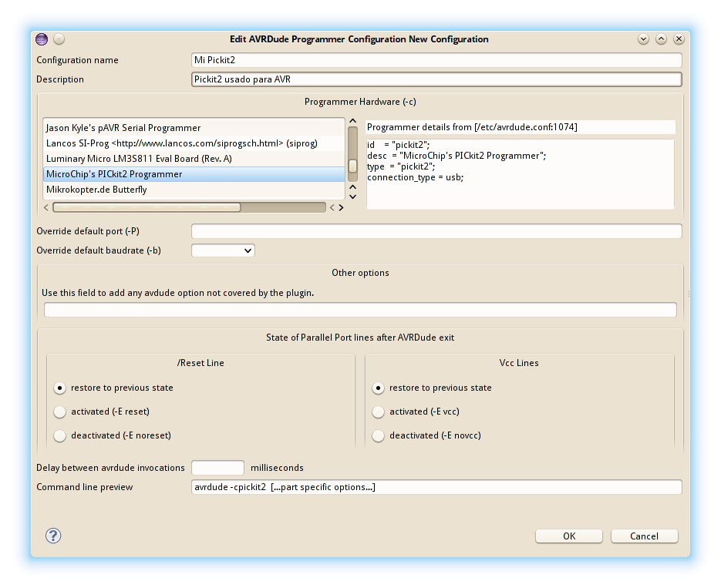Click the programmer list horizontal scrollbar thumb
Image resolution: width=721 pixels, height=588 pixels.
pyautogui.click(x=147, y=207)
